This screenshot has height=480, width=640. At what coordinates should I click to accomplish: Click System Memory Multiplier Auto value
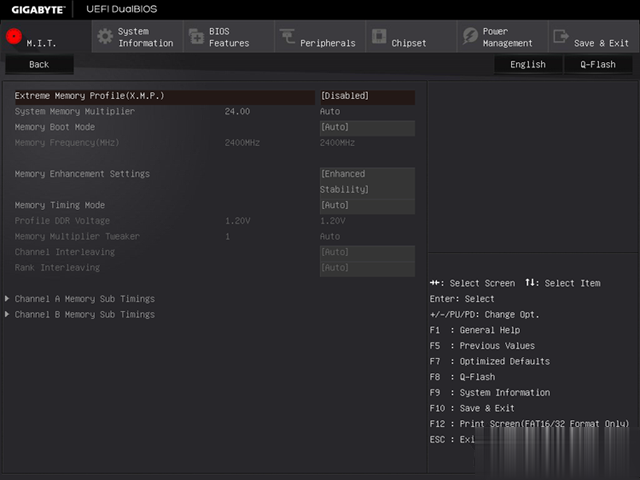point(330,111)
